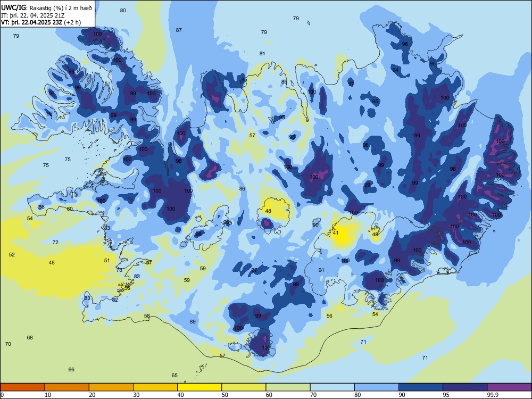532x399 pixels.
Task: Select the medium blue 80–90 legend swatch
Action: [377, 387]
